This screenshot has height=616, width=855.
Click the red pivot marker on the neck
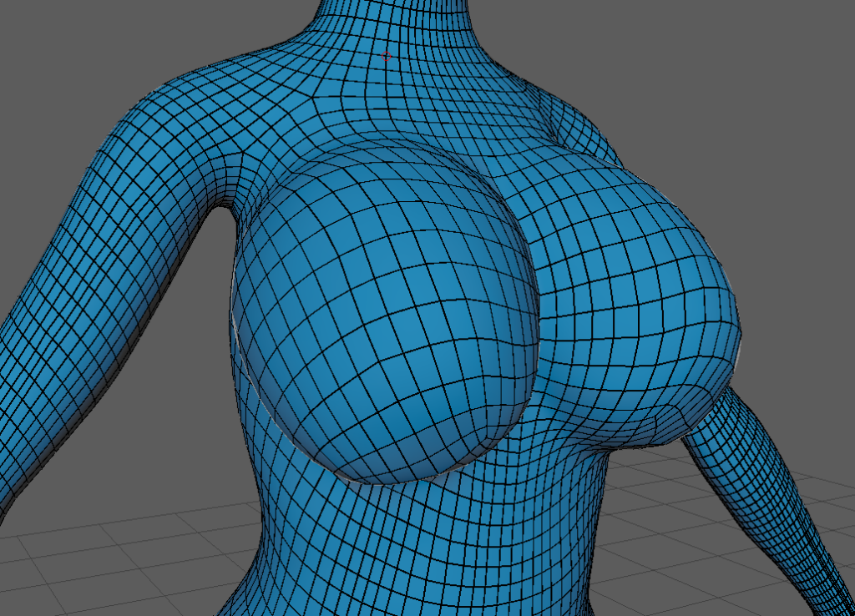tap(387, 57)
